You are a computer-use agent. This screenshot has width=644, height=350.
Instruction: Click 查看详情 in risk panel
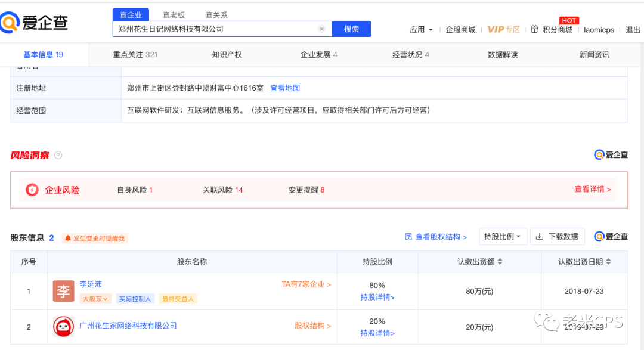point(593,189)
